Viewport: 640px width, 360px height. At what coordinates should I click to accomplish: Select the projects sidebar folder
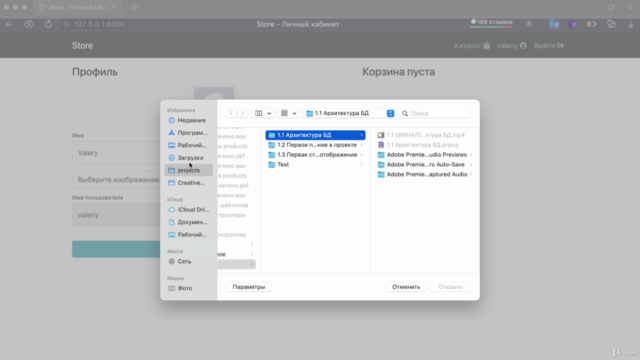tap(189, 170)
